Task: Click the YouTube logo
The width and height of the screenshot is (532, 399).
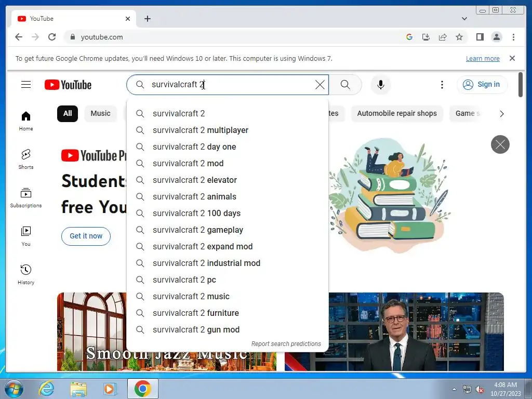Action: coord(68,85)
